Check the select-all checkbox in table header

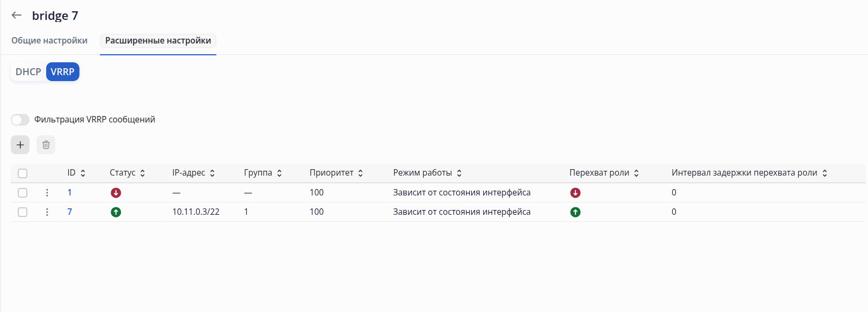click(23, 173)
